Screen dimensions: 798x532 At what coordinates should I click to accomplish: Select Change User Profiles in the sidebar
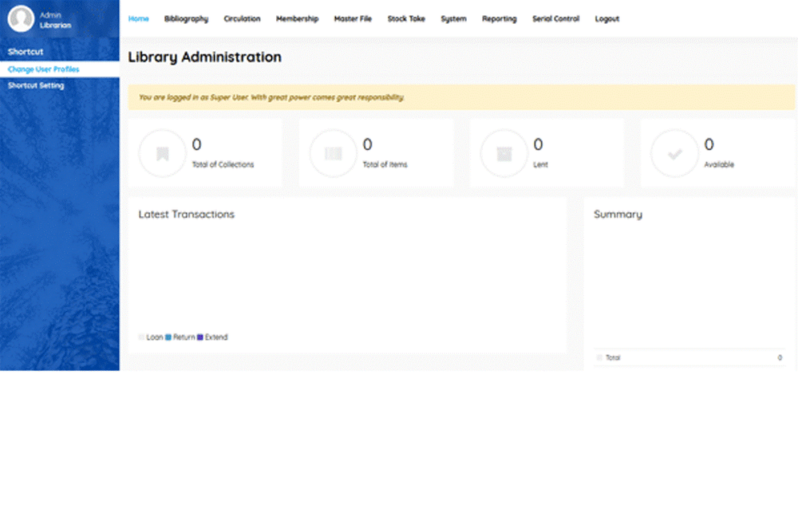pyautogui.click(x=43, y=69)
